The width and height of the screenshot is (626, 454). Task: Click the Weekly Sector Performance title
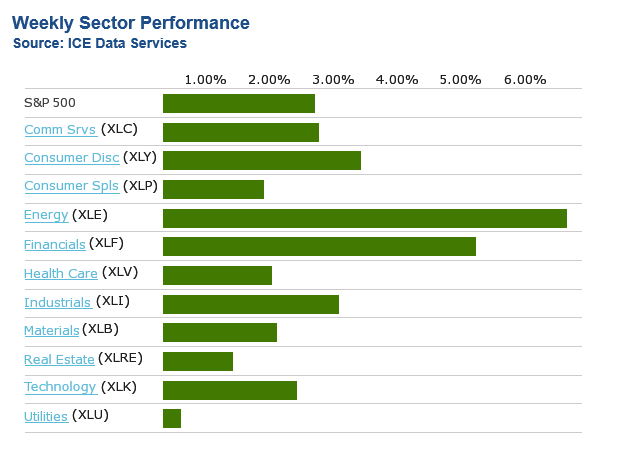[131, 23]
